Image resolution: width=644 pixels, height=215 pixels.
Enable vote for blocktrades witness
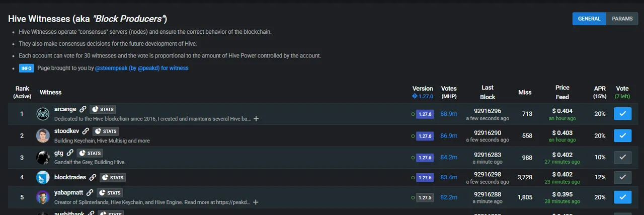pyautogui.click(x=622, y=177)
